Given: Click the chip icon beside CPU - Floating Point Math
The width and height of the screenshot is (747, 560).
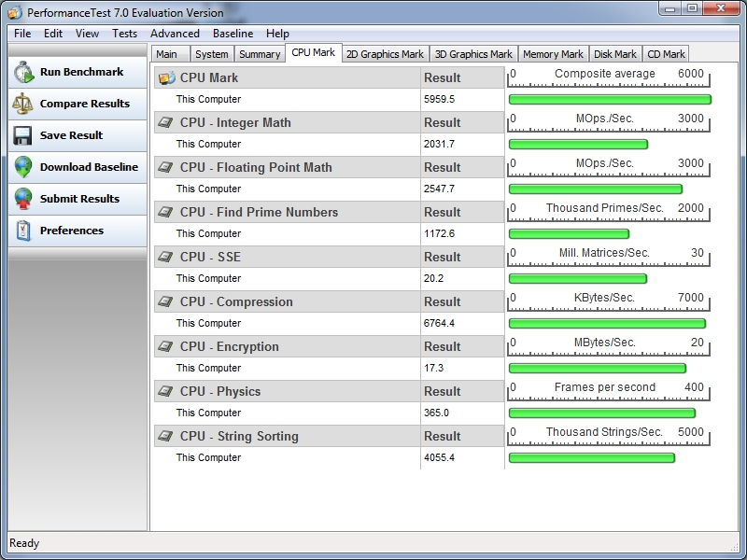Looking at the screenshot, I should coord(165,167).
